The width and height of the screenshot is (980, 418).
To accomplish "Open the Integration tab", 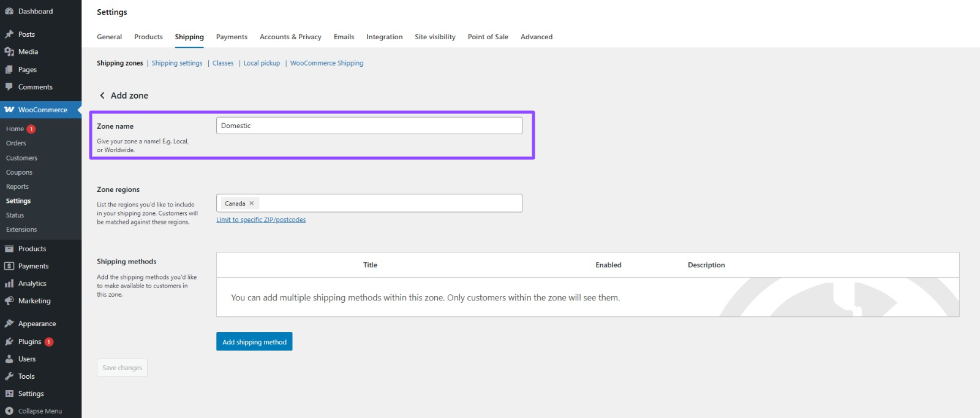I will pyautogui.click(x=385, y=37).
